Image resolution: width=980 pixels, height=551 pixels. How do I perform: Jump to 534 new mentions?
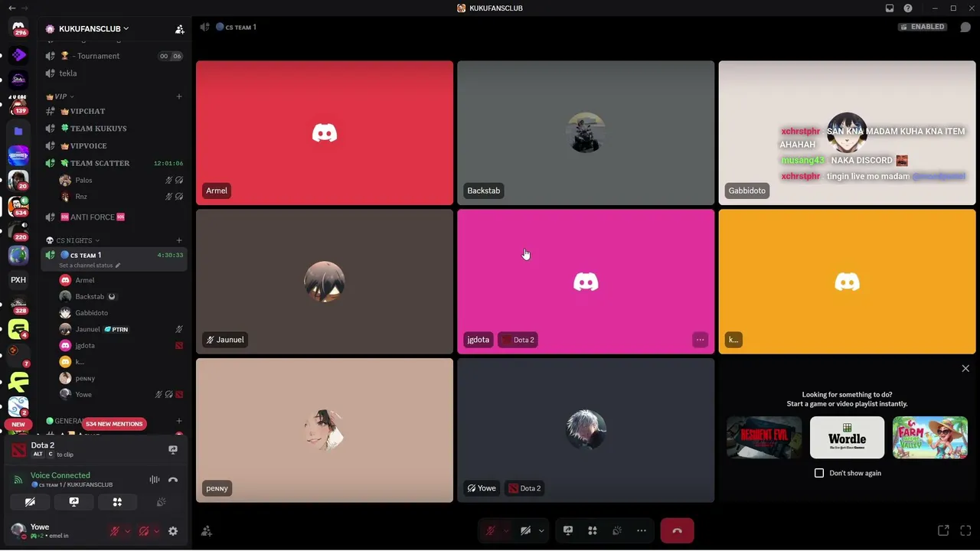(x=114, y=424)
